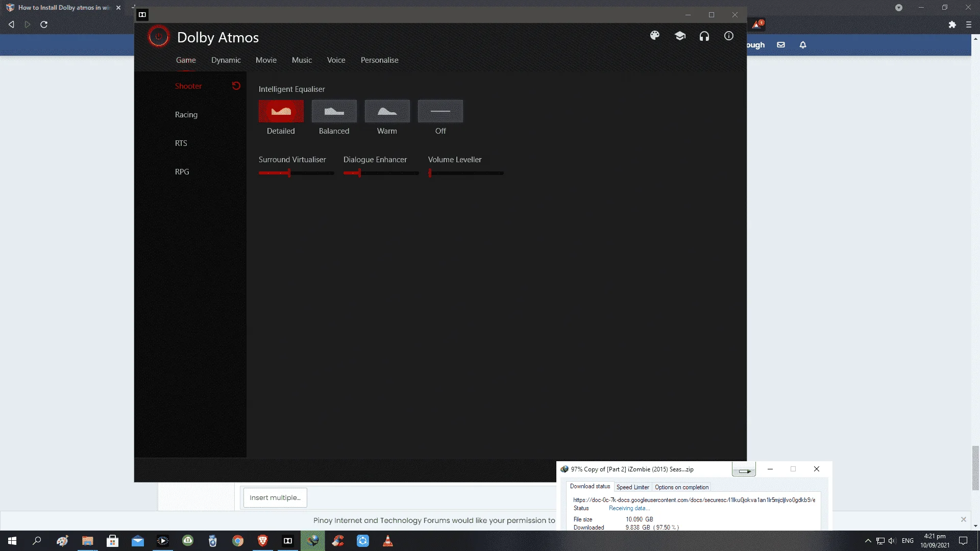Open Windows taskbar search
The image size is (980, 551).
(x=37, y=541)
